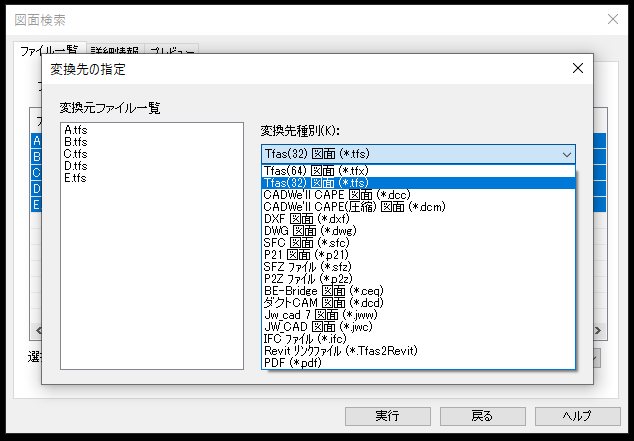Close the 変換先の指定 dialog
The height and width of the screenshot is (441, 634).
click(577, 69)
